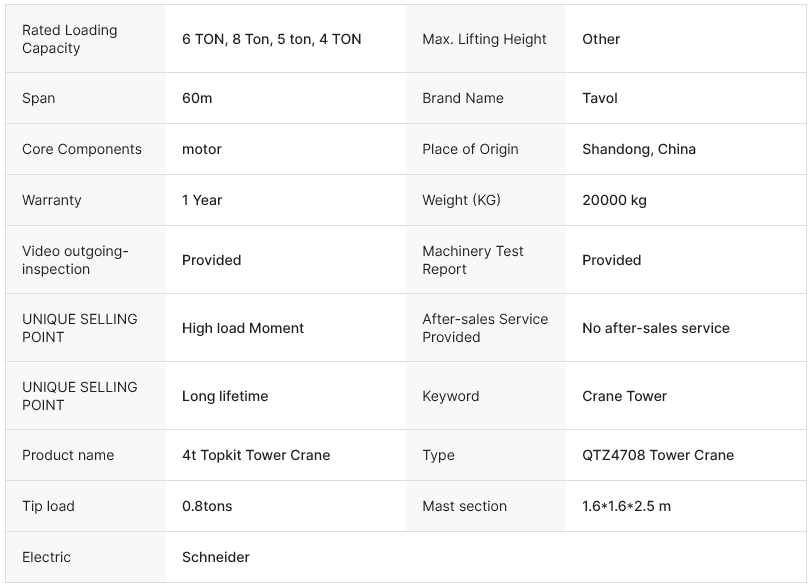Click the brand name value 'Tavol'
This screenshot has height=587, width=812.
(x=600, y=98)
